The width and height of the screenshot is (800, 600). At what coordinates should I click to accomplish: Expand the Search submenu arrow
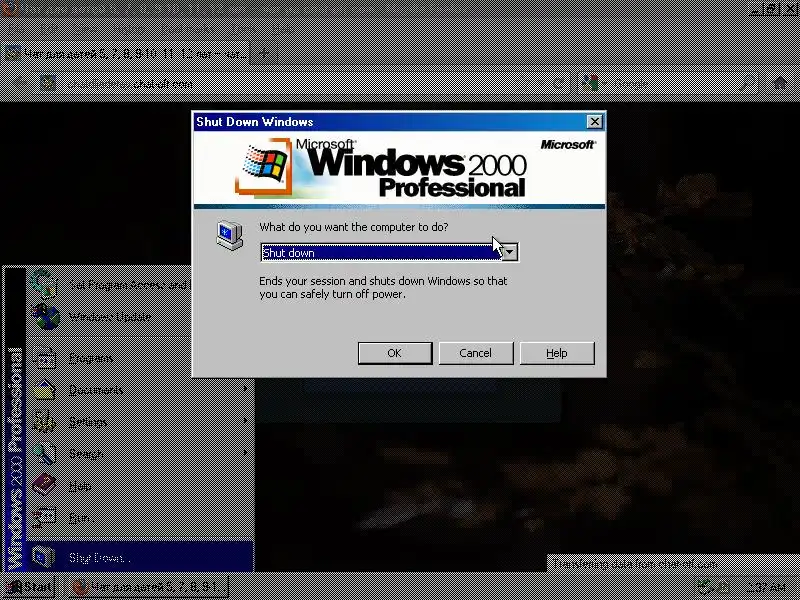click(x=245, y=453)
